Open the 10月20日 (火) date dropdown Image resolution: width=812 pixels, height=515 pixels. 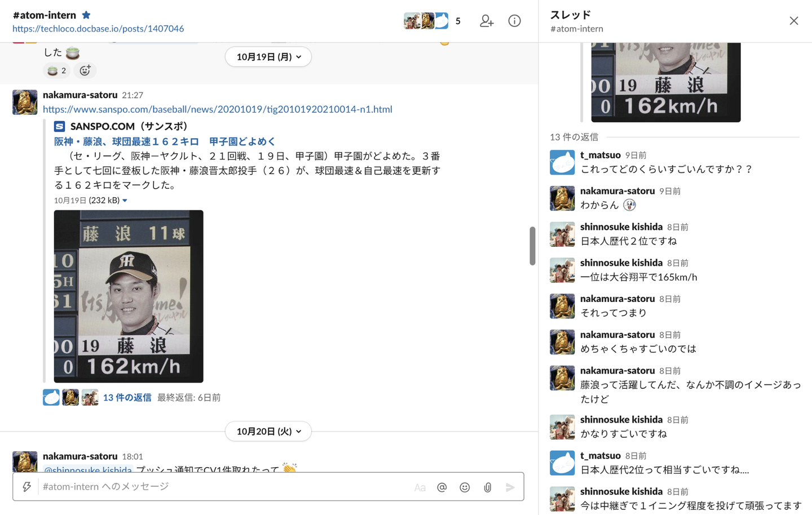click(268, 432)
